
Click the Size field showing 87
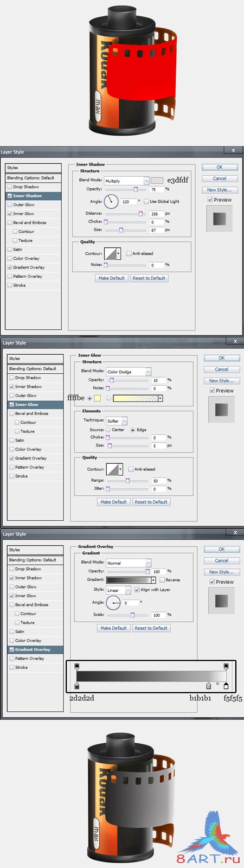point(156,230)
